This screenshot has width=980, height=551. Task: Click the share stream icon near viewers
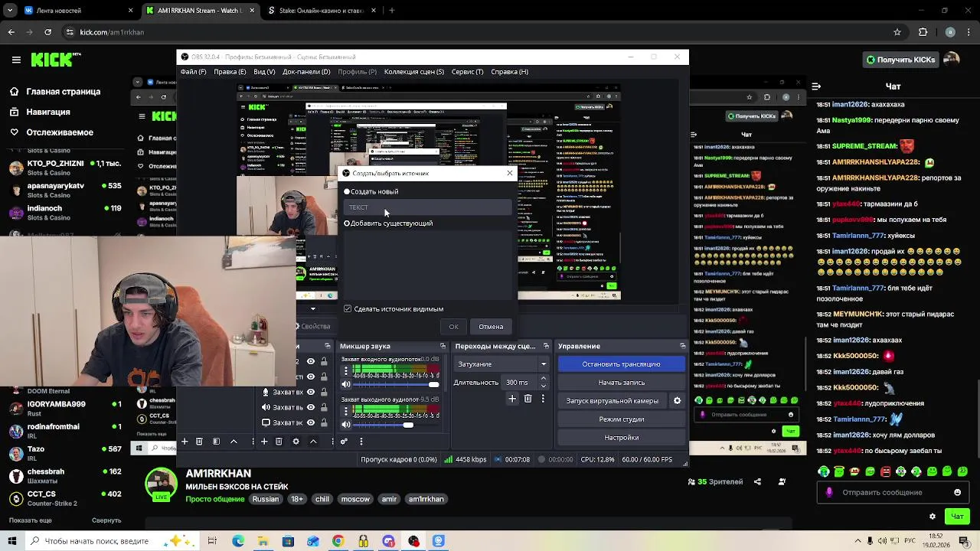[x=757, y=481]
